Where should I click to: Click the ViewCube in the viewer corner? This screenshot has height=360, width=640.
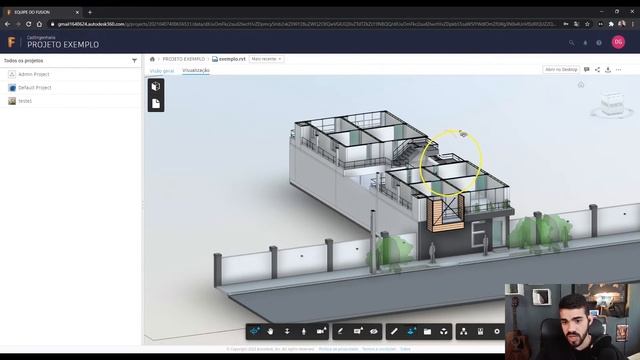click(x=612, y=104)
